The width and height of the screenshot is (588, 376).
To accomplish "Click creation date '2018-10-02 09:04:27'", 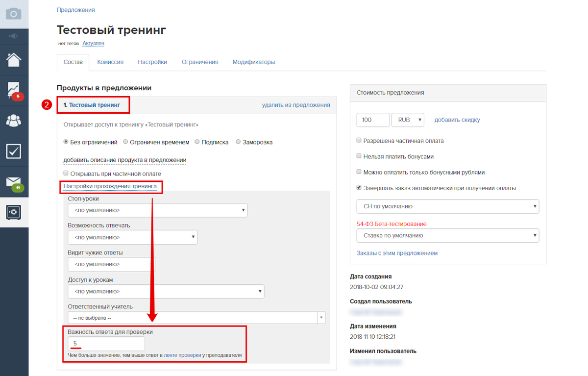I will 377,287.
